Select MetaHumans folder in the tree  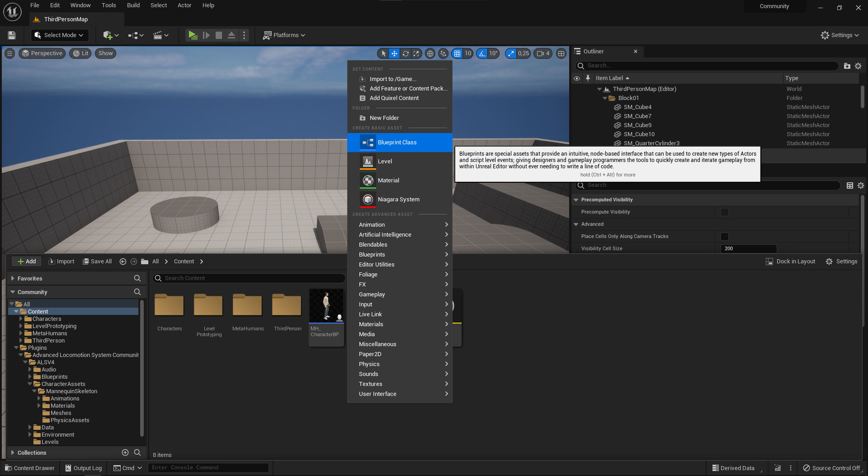50,333
